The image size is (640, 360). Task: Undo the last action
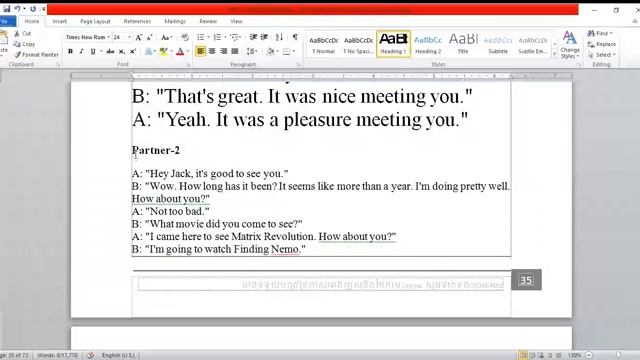pyautogui.click(x=17, y=9)
